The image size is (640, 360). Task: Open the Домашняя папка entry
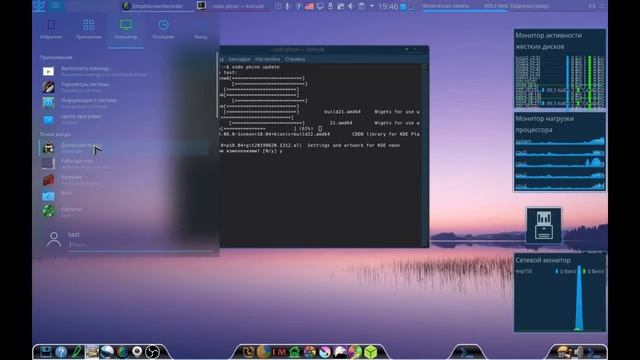(124, 147)
